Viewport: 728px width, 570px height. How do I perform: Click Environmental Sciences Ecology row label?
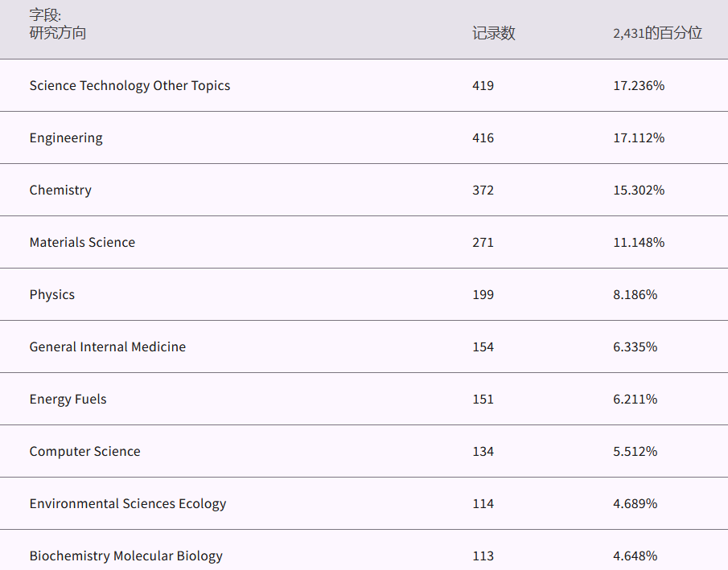click(x=128, y=504)
